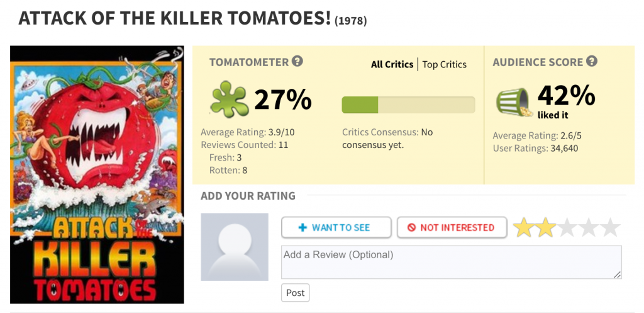Open the Attack of the Killer Tomatoes poster
644x313 pixels.
click(97, 174)
